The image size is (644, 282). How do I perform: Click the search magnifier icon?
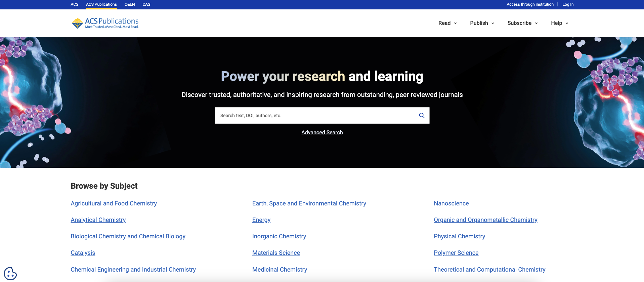(422, 115)
